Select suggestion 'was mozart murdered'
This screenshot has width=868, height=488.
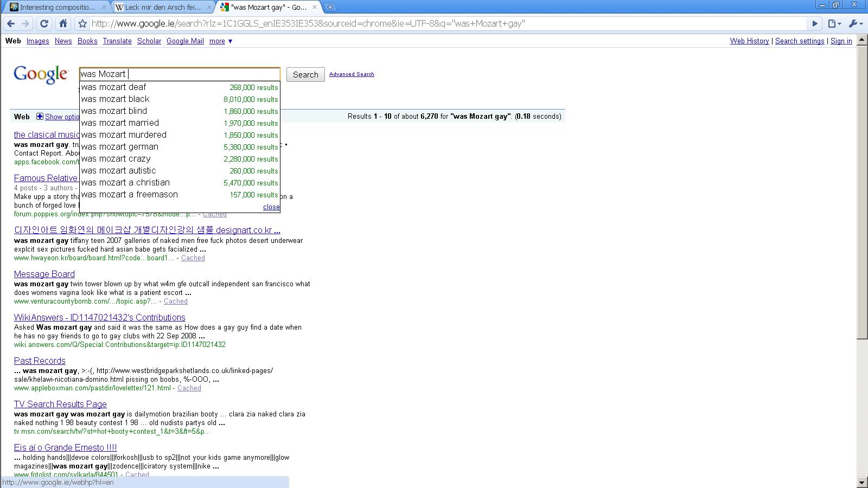pos(180,135)
